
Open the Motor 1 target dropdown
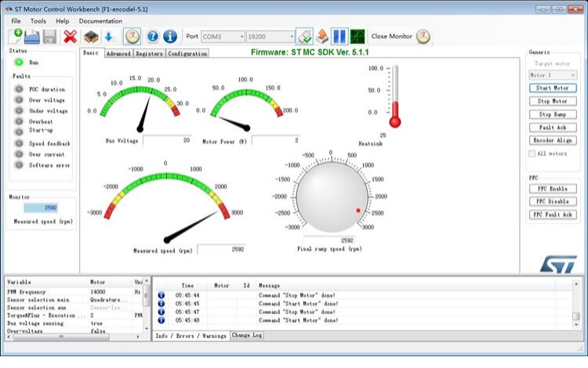[x=553, y=75]
